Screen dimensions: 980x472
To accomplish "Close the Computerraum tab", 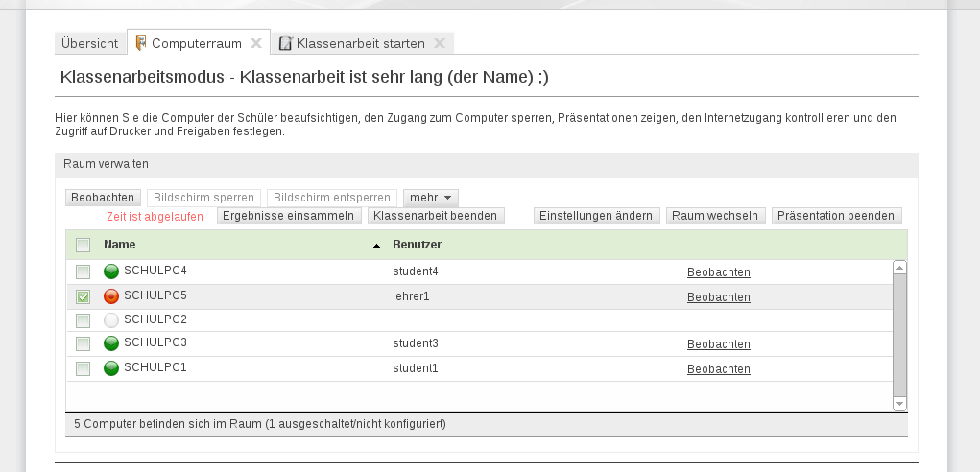I will coord(256,43).
